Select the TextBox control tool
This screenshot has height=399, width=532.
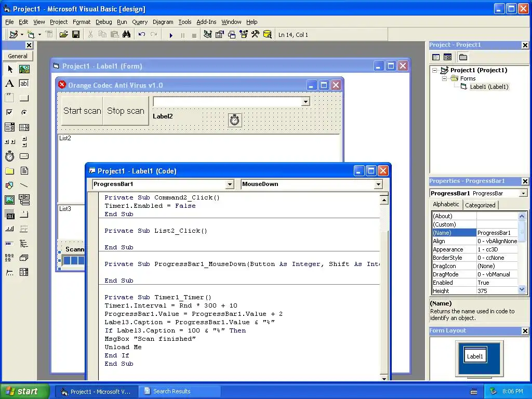pos(24,84)
